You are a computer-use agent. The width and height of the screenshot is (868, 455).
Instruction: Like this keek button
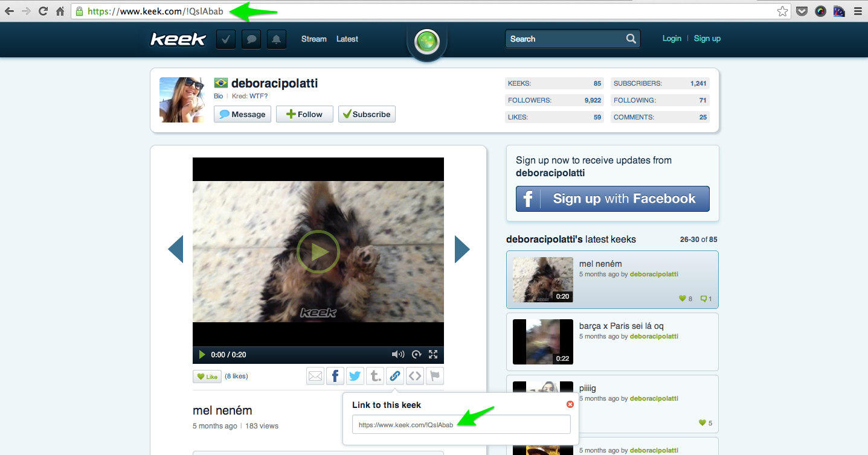(207, 377)
